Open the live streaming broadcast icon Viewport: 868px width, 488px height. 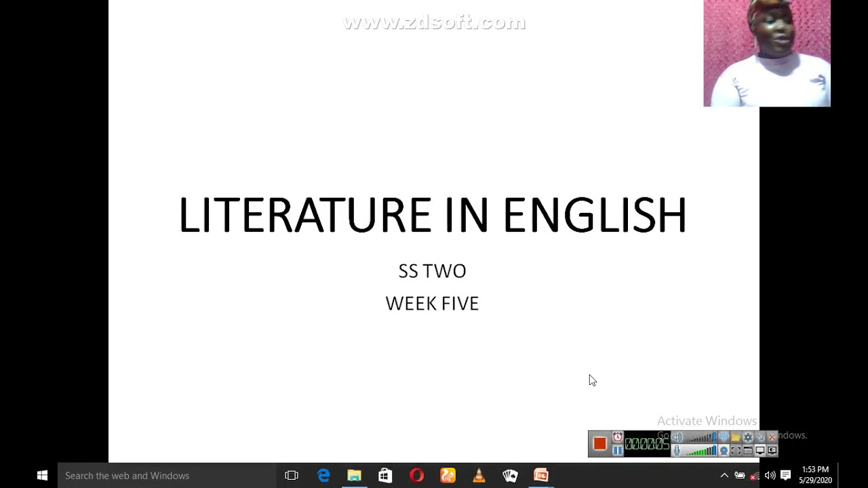click(724, 437)
